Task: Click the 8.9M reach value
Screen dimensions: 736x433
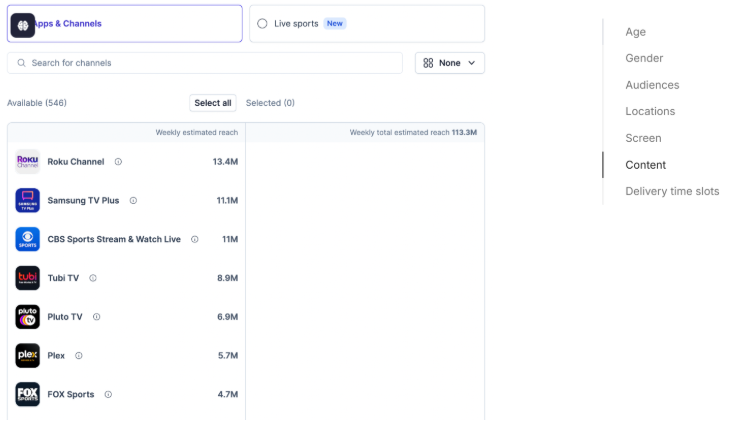Action: (228, 278)
